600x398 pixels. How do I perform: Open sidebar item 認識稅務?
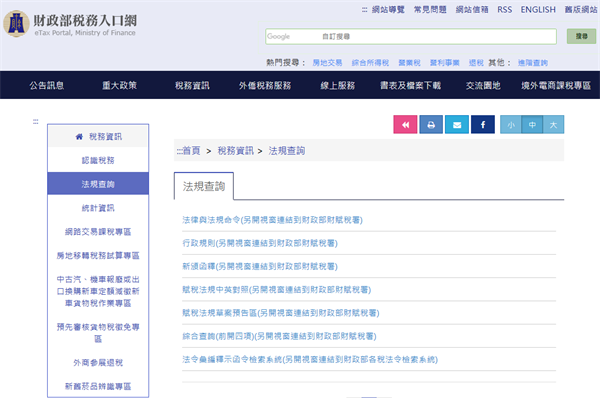(98, 160)
